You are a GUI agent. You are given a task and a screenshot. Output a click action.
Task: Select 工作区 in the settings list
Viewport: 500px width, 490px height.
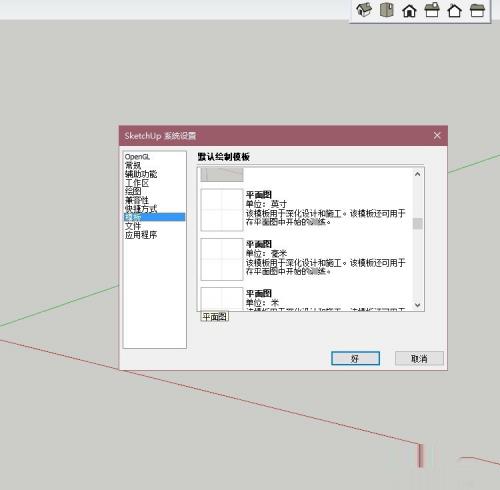tap(137, 183)
